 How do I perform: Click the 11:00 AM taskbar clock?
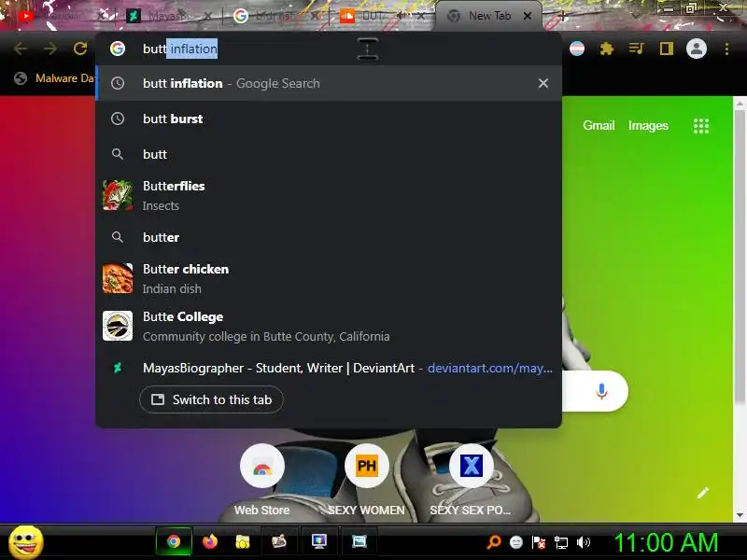(666, 542)
